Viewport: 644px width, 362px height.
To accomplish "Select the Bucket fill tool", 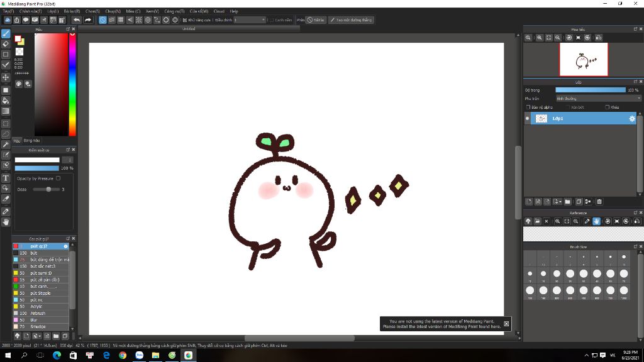I will click(6, 101).
